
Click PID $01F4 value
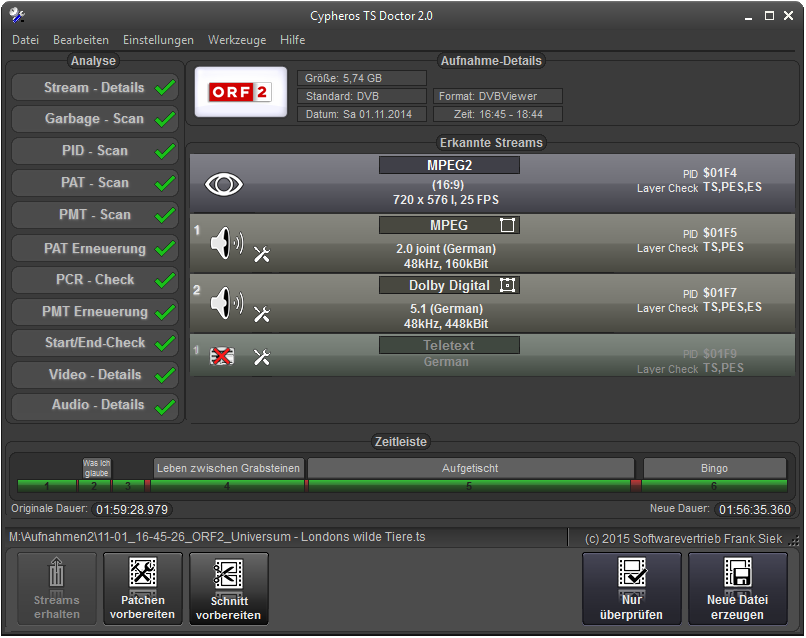720,173
